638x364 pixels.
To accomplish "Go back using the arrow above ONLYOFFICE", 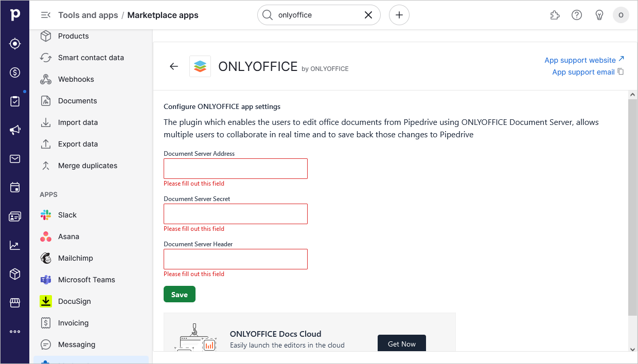I will tap(173, 66).
